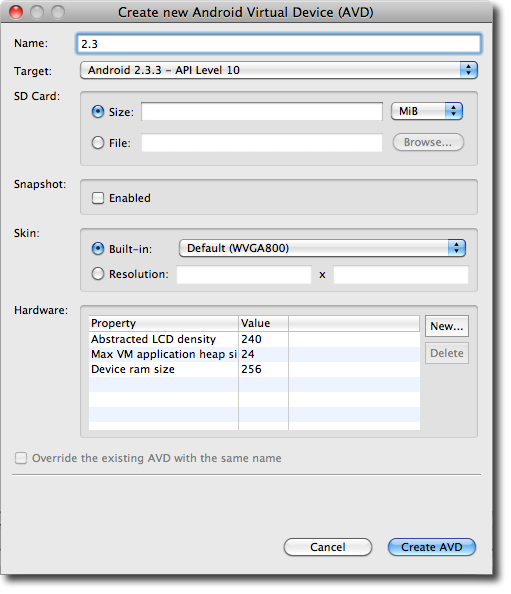Expand the Default (WVGA800) skin dropdown
Viewport: 511px width, 594px height.
(322, 248)
